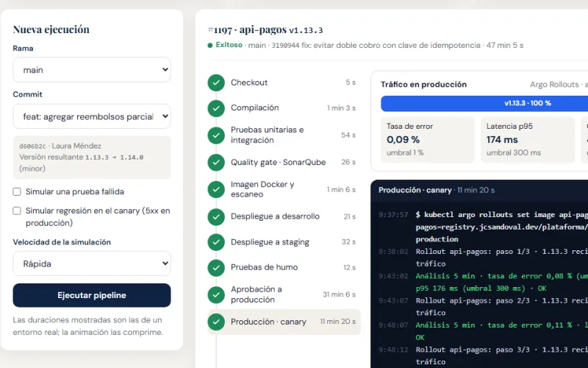Click the 9:48:07 Análisis 5 min log line
Screen dimensions: 588x368
pos(483,331)
